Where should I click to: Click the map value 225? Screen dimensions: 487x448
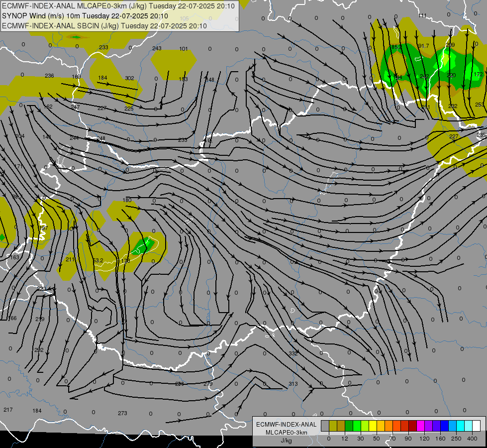[129, 109]
